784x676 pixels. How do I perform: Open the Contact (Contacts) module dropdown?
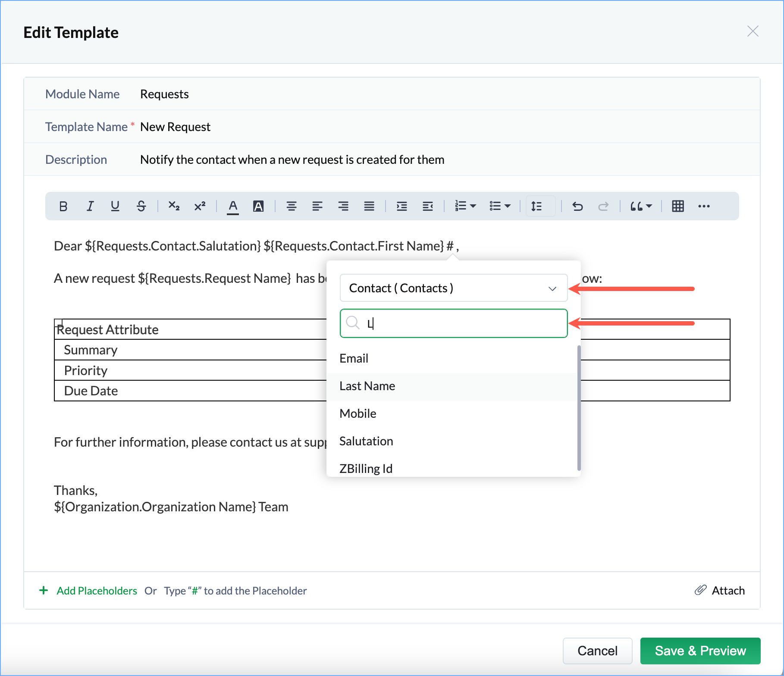453,288
